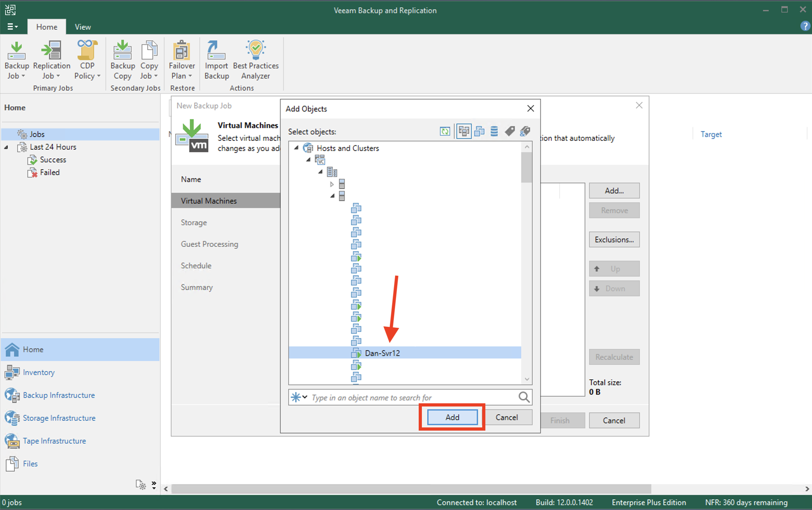Screen dimensions: 812x510
Task: Open Backup Infrastructure in the sidebar
Action: (80, 395)
